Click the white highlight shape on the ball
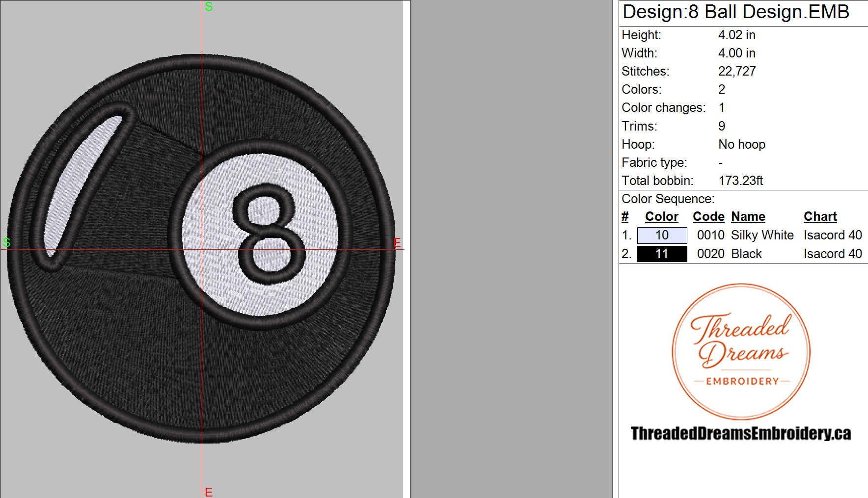Image resolution: width=868 pixels, height=498 pixels. coord(82,185)
